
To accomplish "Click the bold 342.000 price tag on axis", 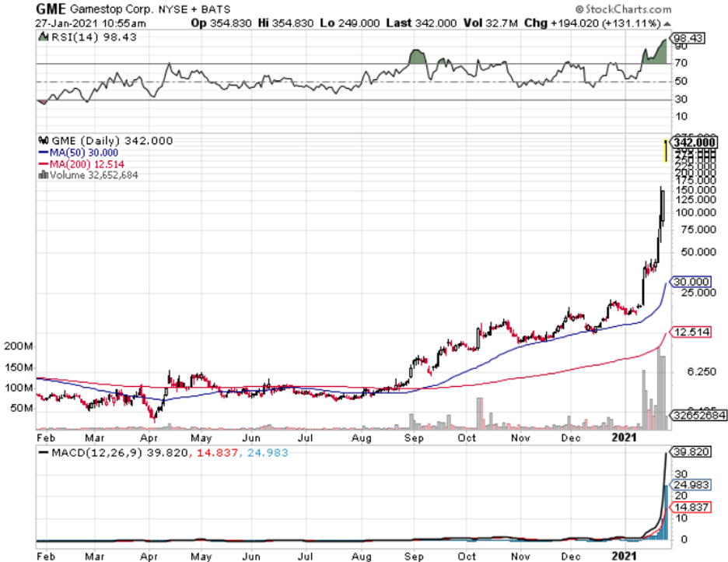I will (x=693, y=142).
